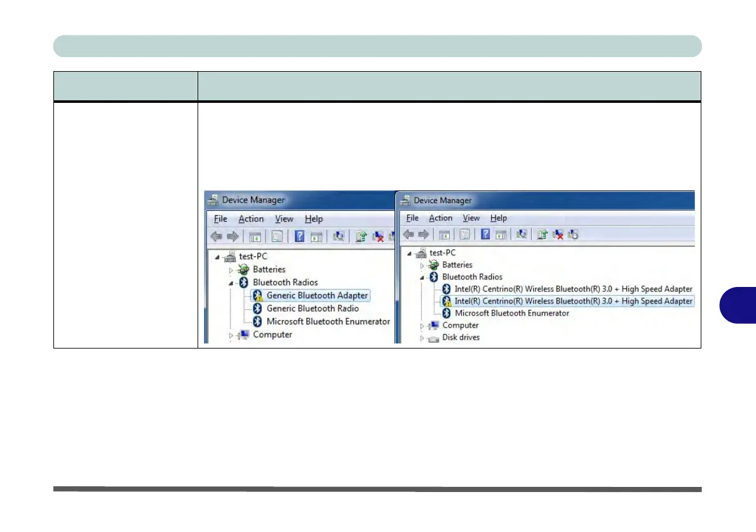Screen dimensions: 756x532
Task: Scan for hardware changes in right Device Manager
Action: click(521, 234)
